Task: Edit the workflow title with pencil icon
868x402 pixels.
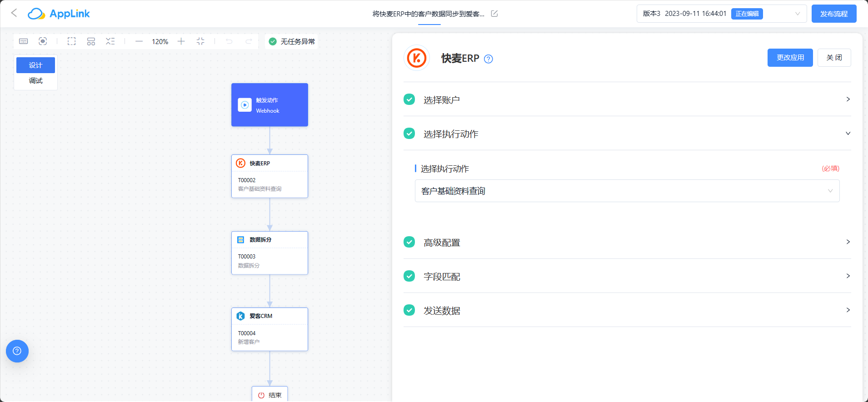Action: pyautogui.click(x=494, y=14)
